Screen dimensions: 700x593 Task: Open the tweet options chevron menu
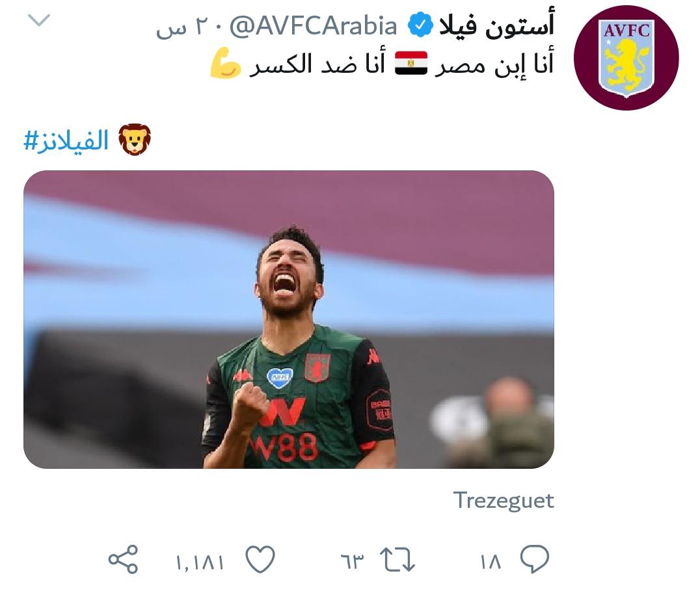[39, 20]
